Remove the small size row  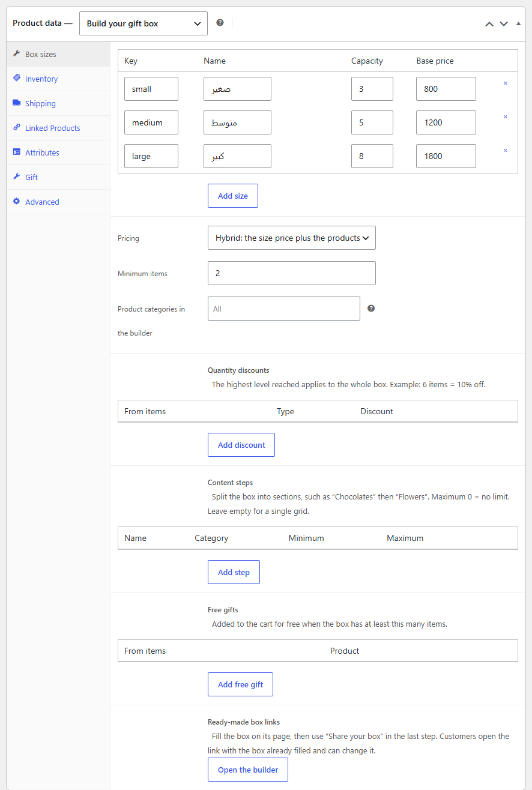[505, 83]
